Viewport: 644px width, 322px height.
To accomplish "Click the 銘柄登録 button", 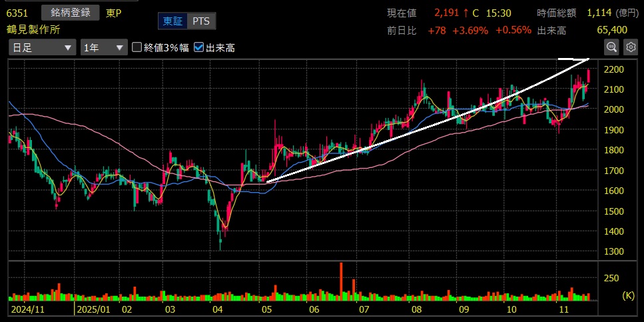I will click(70, 13).
